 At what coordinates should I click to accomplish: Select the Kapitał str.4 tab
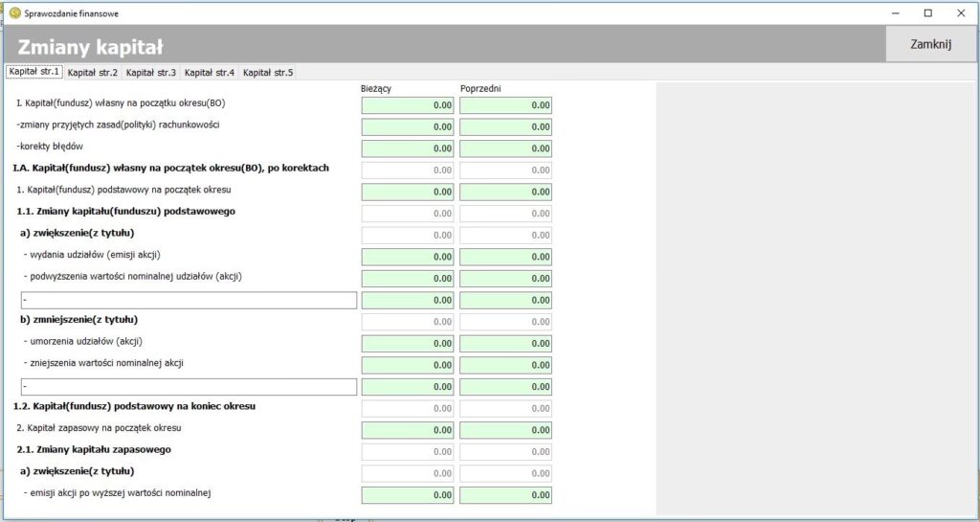(210, 72)
